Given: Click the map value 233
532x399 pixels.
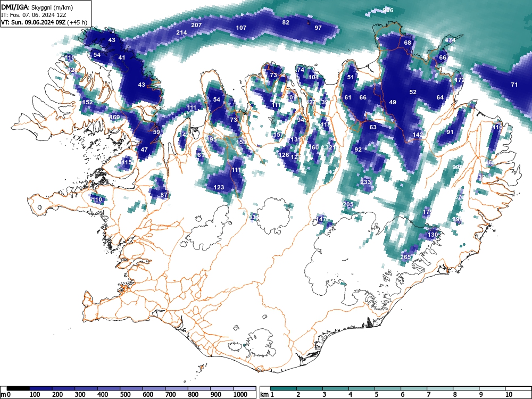Looking at the screenshot, I should point(365,182).
